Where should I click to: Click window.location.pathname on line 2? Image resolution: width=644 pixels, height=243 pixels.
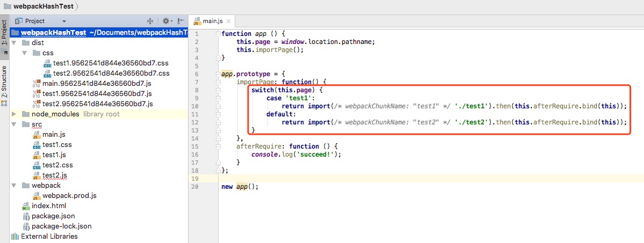(326, 42)
